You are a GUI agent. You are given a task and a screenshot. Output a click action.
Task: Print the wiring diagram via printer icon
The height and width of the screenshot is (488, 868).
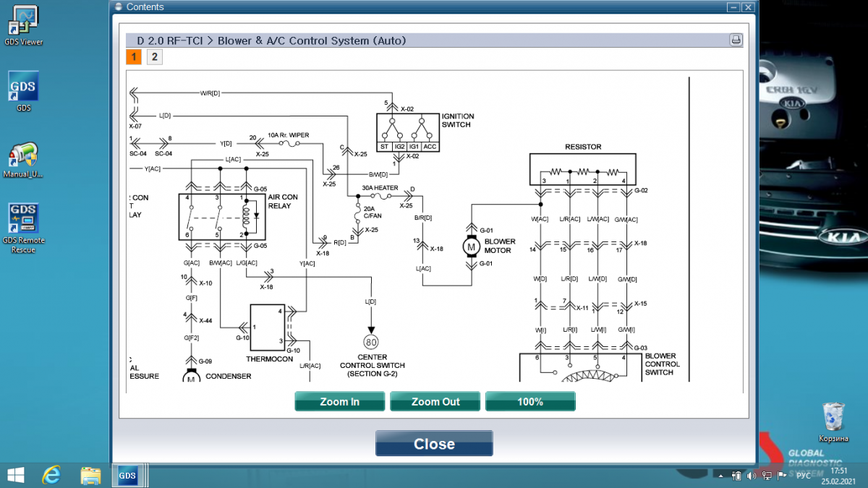click(736, 40)
